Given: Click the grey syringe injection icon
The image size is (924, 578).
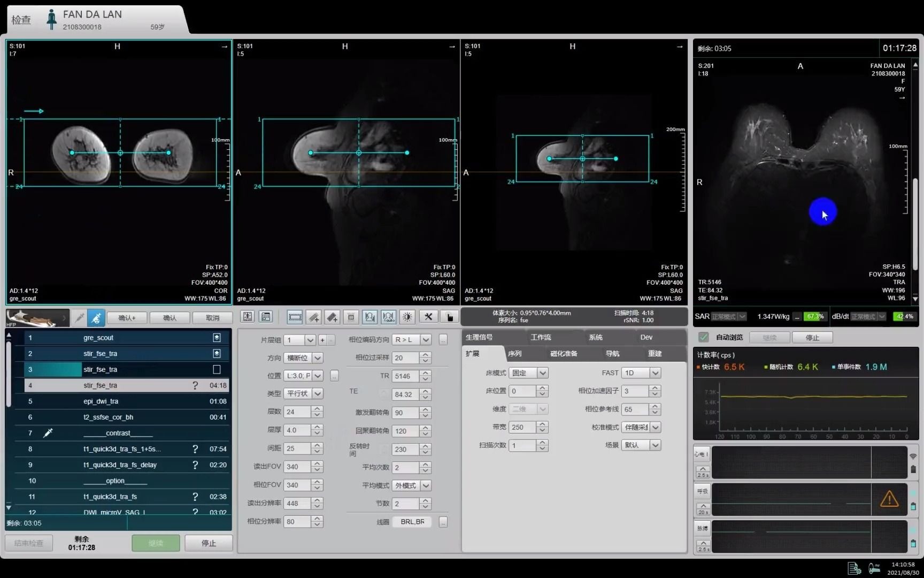Looking at the screenshot, I should click(79, 318).
